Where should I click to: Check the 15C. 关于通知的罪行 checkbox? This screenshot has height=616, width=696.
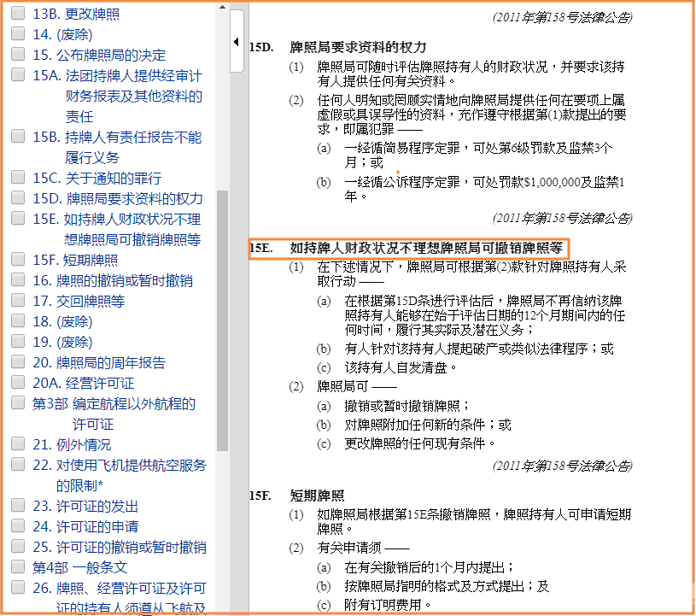click(x=18, y=177)
